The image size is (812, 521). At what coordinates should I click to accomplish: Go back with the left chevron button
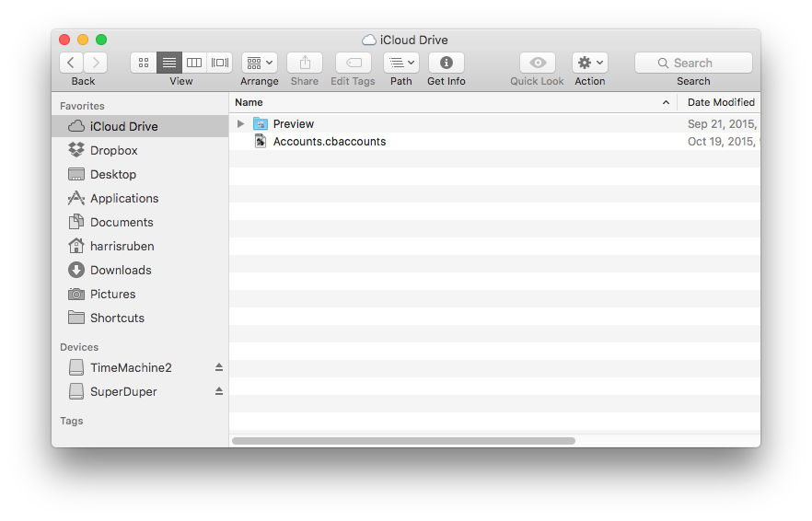coord(72,63)
